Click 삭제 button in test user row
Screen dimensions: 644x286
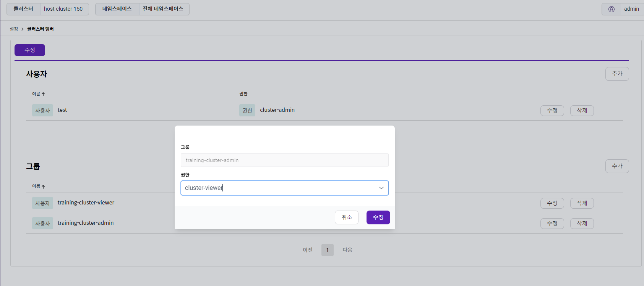coord(582,111)
